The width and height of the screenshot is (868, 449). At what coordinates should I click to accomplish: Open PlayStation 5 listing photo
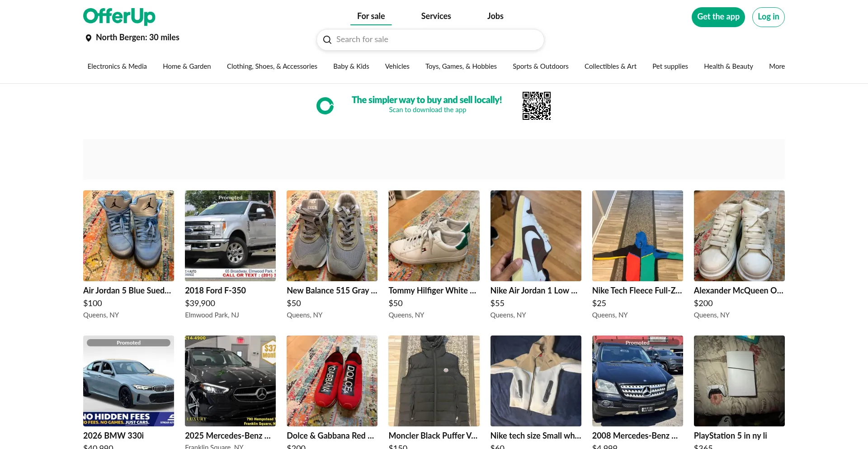coord(739,381)
